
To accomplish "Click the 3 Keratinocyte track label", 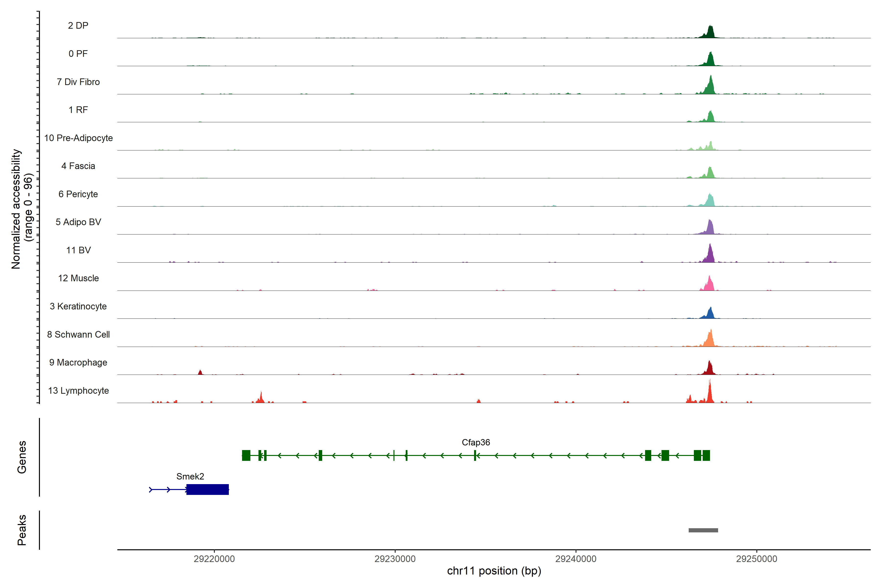I will tap(78, 306).
